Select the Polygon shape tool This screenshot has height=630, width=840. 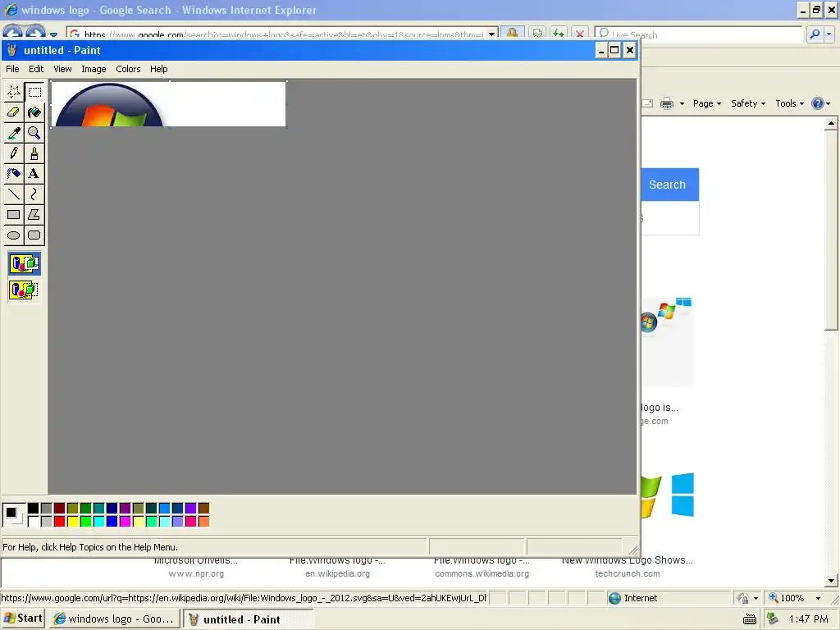pyautogui.click(x=34, y=215)
